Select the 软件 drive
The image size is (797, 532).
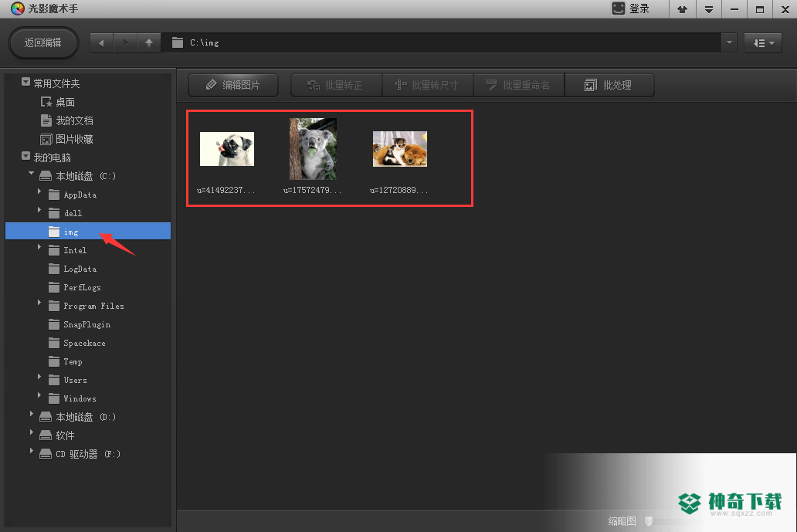click(x=57, y=435)
